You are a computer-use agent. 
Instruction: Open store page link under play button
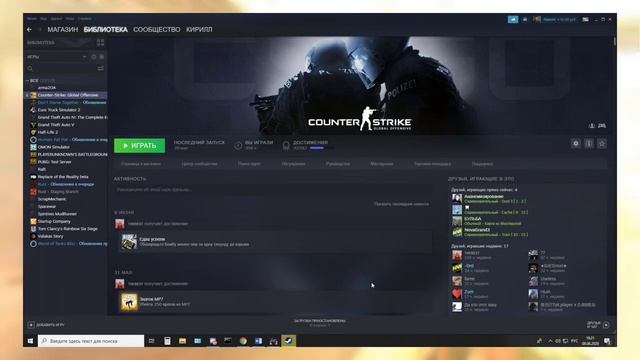click(141, 164)
